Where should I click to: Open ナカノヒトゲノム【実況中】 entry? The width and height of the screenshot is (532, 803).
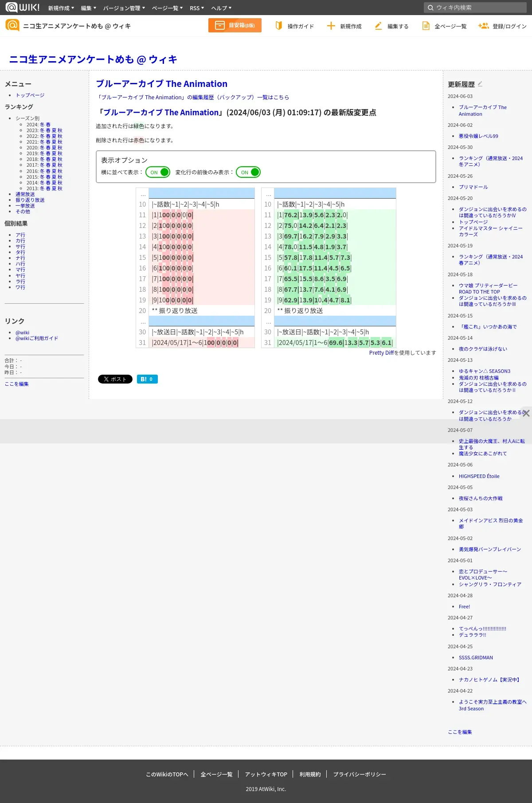(x=489, y=680)
